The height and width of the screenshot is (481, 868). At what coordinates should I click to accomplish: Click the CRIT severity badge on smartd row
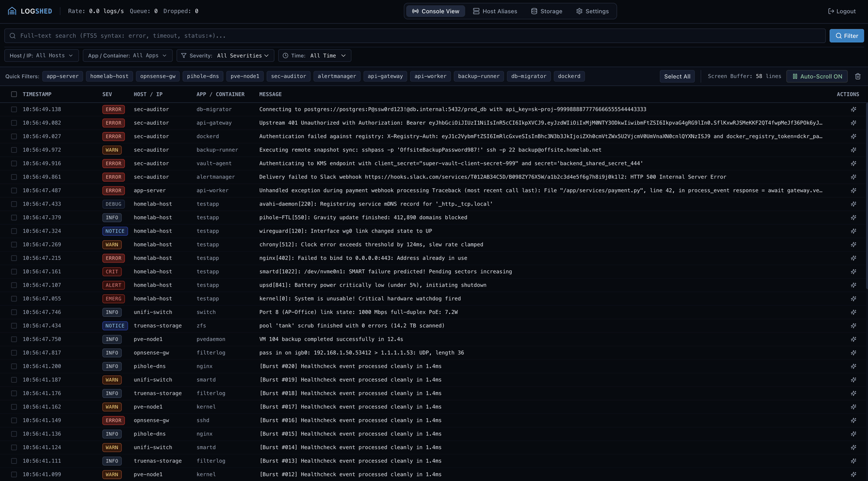[112, 272]
